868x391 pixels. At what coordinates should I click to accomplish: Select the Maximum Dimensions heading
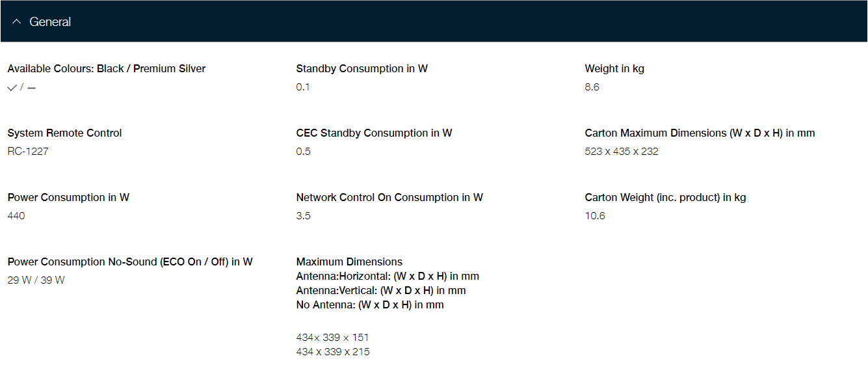[x=349, y=262]
